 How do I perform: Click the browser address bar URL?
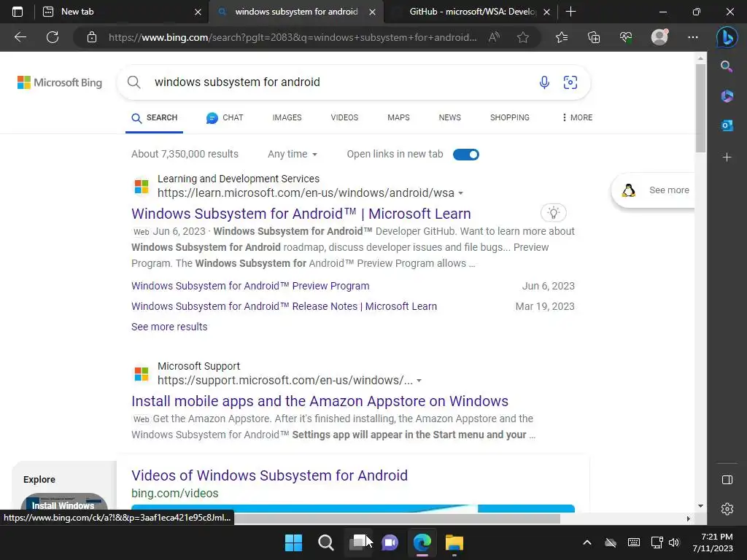click(292, 37)
